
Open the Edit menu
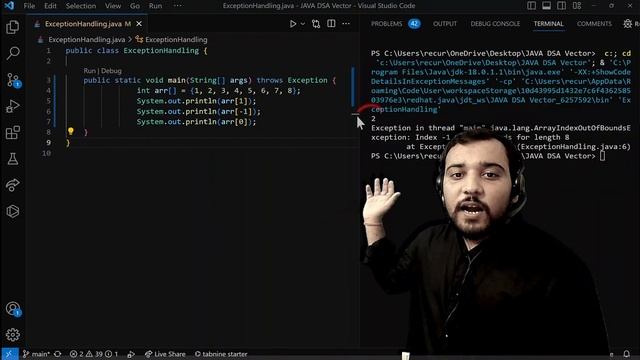[50, 6]
